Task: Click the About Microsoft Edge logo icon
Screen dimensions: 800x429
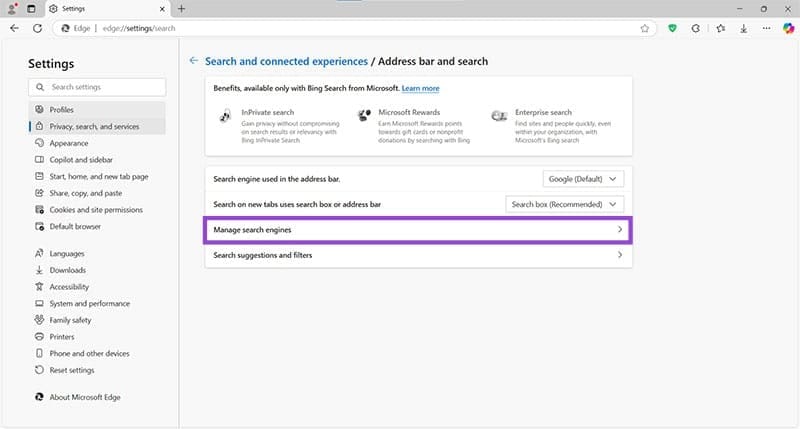Action: pyautogui.click(x=39, y=397)
